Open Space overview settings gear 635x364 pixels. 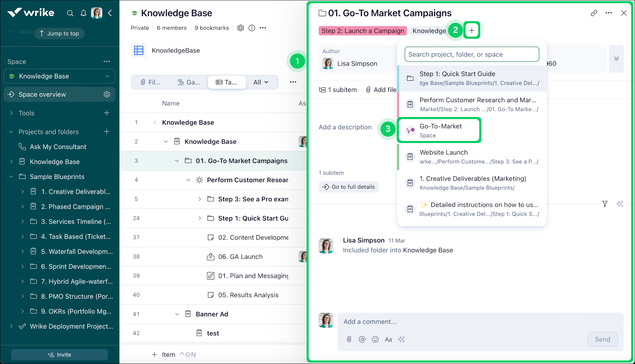pos(106,94)
